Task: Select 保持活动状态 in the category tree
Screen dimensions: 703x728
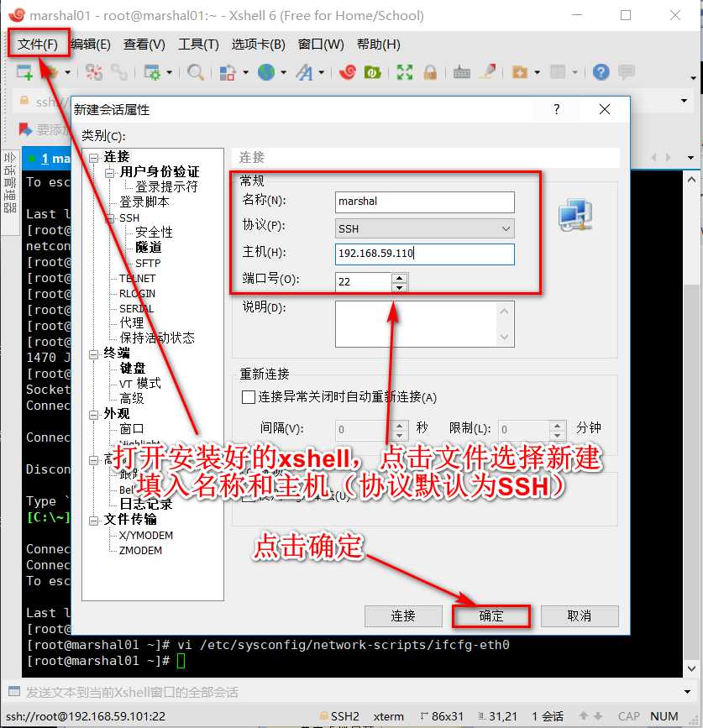Action: click(x=157, y=338)
